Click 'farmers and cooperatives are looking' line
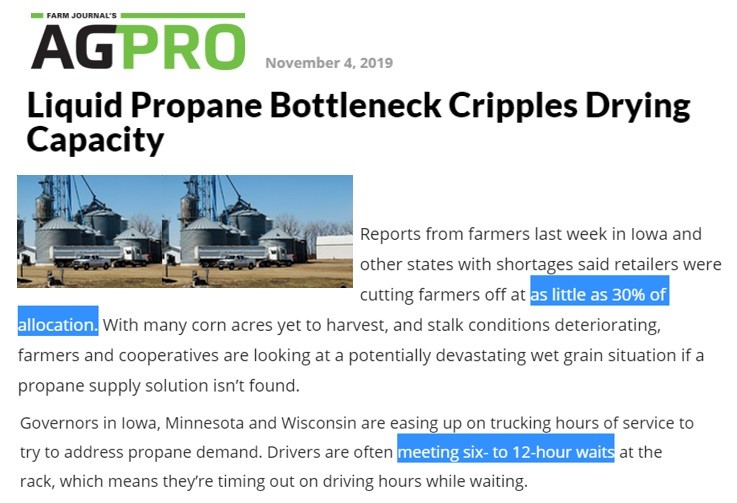 coord(361,355)
